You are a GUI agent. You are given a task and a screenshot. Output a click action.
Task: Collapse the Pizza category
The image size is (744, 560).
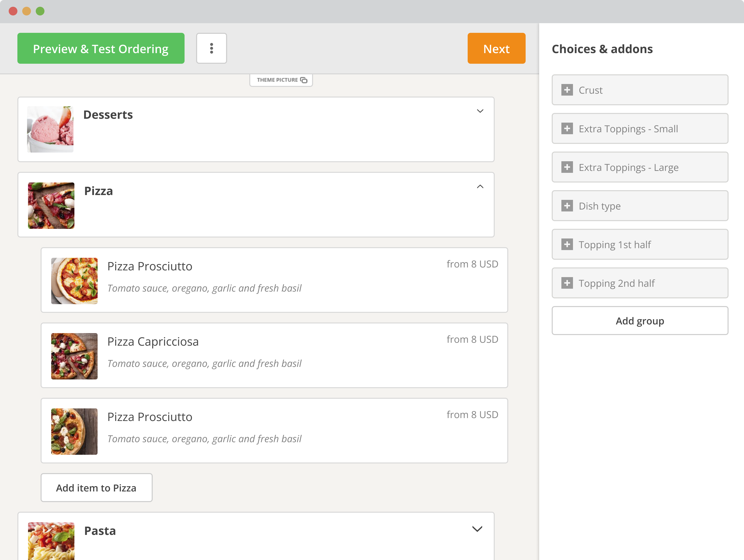480,187
